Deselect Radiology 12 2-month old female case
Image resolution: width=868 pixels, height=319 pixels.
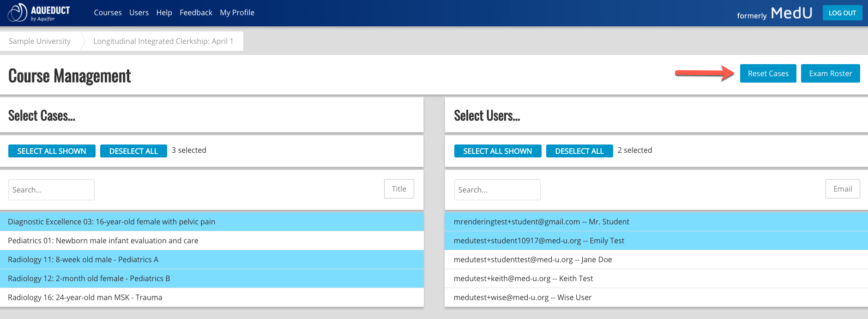coord(212,278)
